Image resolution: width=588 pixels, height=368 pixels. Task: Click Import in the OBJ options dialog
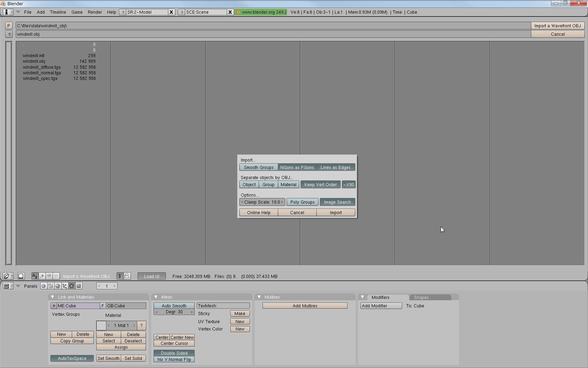(x=336, y=212)
